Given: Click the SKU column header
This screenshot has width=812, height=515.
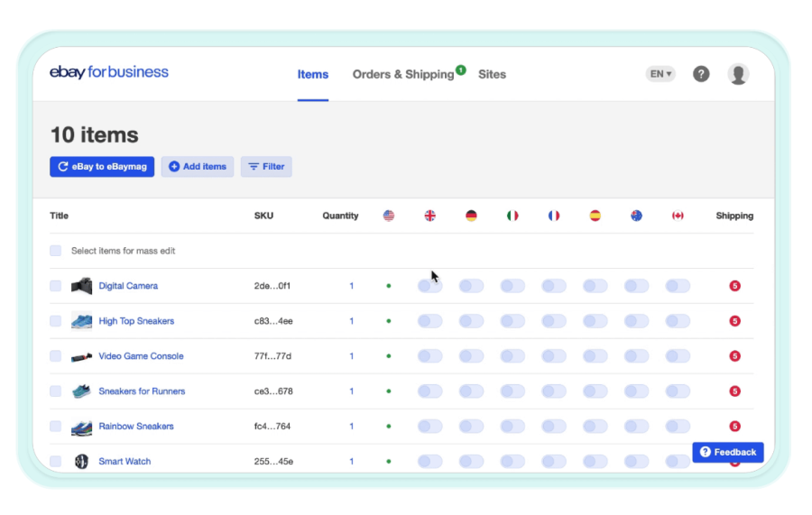Looking at the screenshot, I should 263,216.
